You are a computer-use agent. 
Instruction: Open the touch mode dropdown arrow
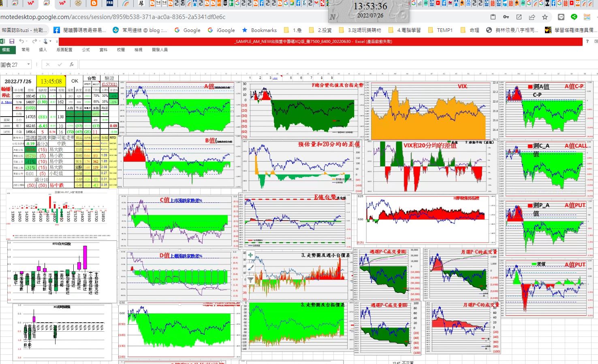point(50,42)
